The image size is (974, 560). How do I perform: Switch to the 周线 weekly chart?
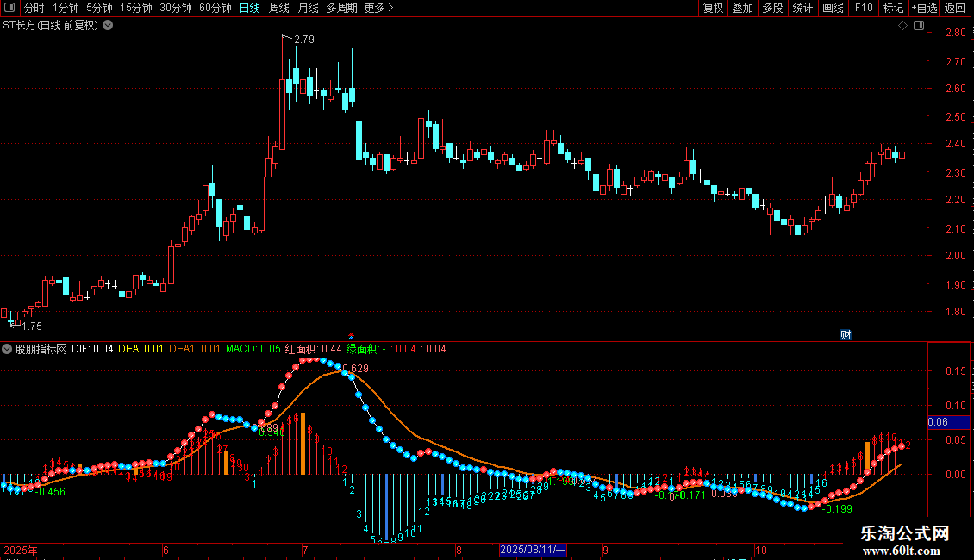coord(279,8)
